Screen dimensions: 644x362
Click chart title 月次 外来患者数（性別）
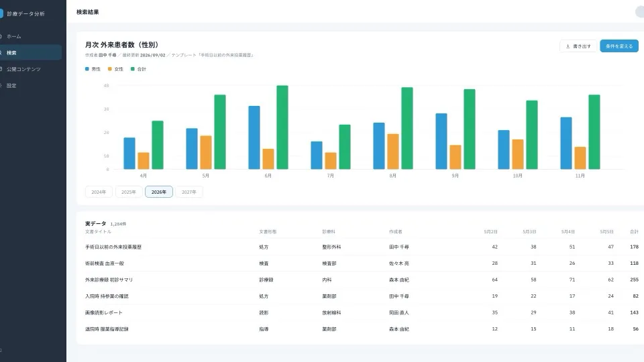click(121, 44)
